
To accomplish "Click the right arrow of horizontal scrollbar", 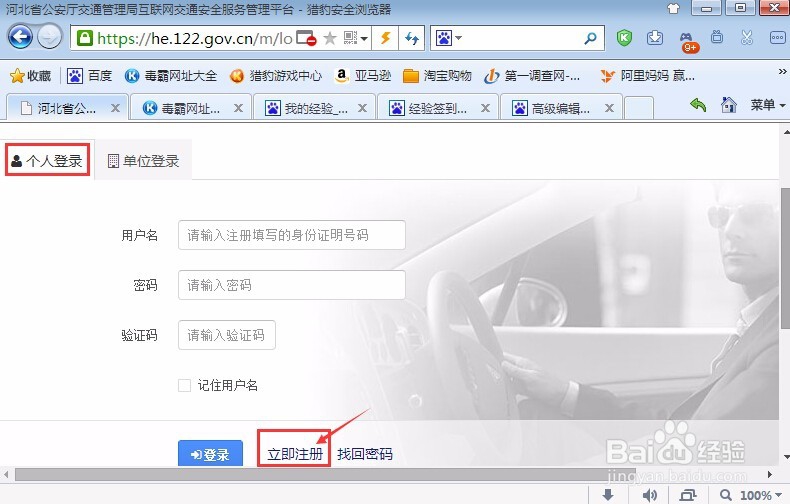I will tap(770, 474).
